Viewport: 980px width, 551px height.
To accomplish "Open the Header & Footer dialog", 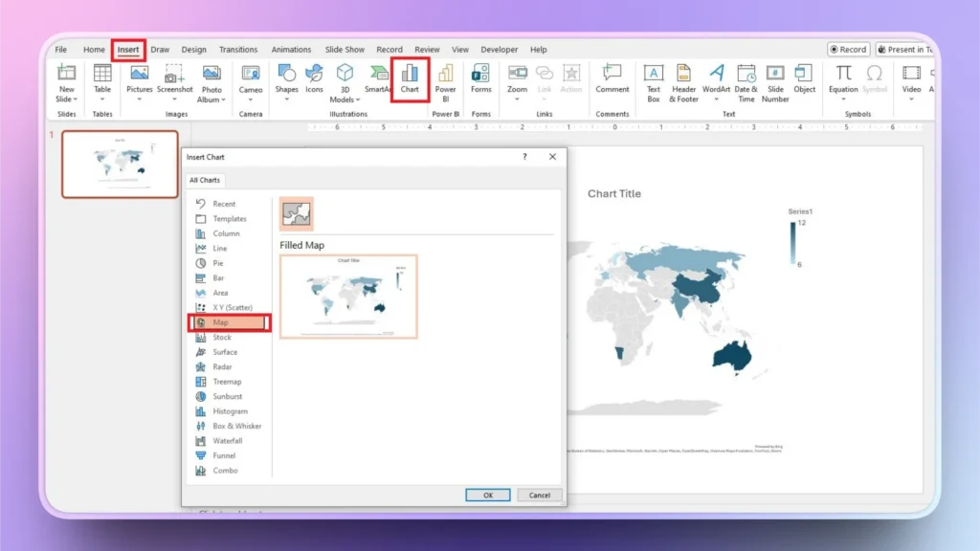I will pyautogui.click(x=683, y=81).
